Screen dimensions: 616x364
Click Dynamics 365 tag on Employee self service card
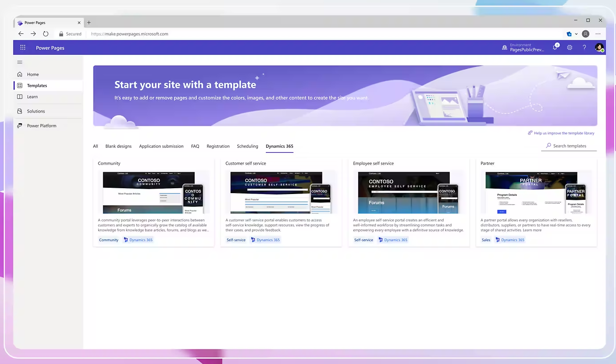(393, 240)
